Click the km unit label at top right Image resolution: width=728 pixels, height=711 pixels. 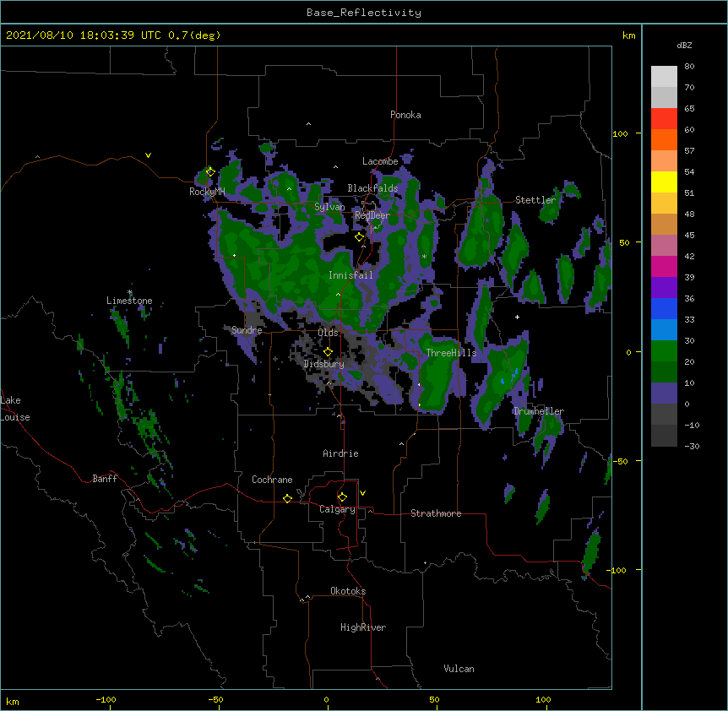point(629,35)
